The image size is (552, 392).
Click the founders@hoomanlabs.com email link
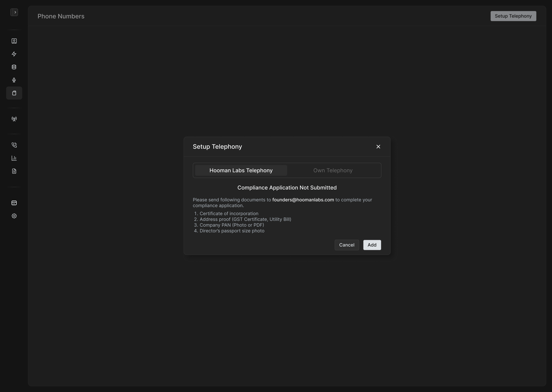[x=303, y=200]
